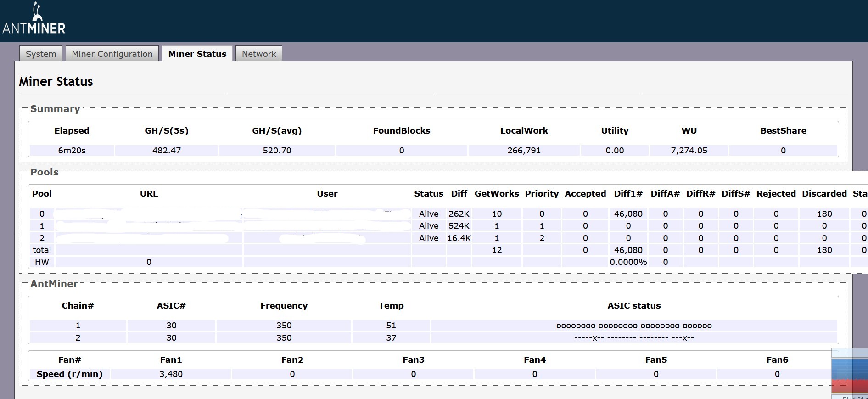Click the AntMiner section title

(x=54, y=284)
